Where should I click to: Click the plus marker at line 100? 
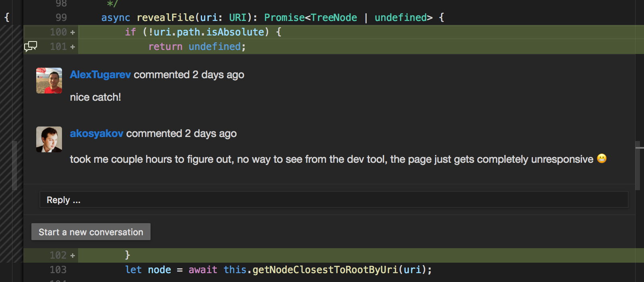(x=72, y=32)
